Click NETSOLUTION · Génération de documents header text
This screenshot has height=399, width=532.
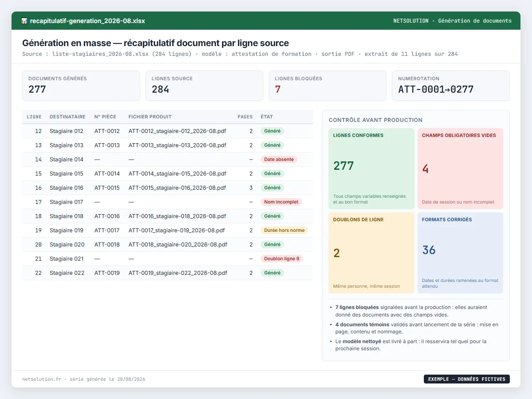tap(452, 21)
